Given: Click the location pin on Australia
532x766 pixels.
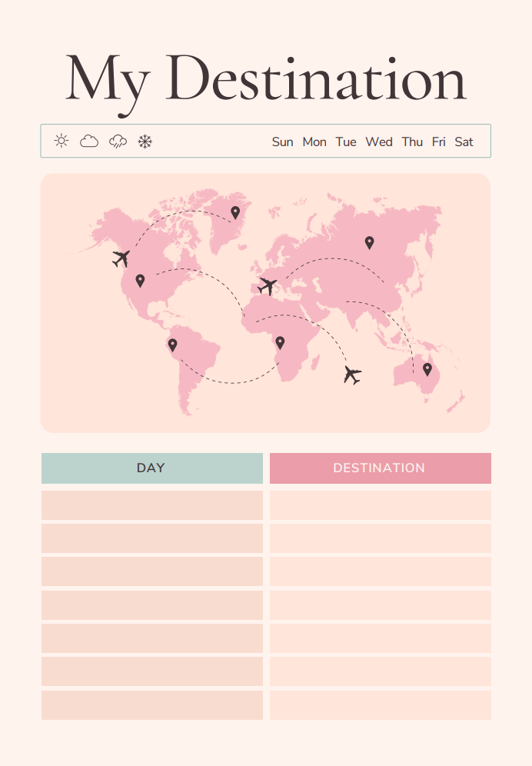Looking at the screenshot, I should click(x=427, y=368).
